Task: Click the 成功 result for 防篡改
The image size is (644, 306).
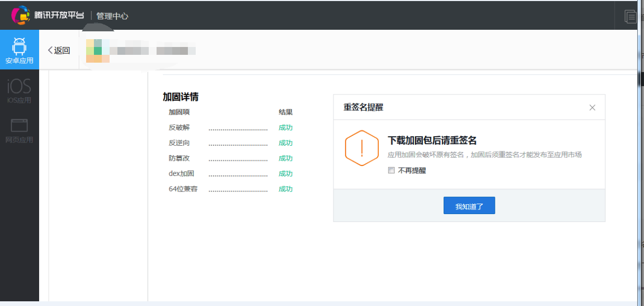Action: [285, 158]
